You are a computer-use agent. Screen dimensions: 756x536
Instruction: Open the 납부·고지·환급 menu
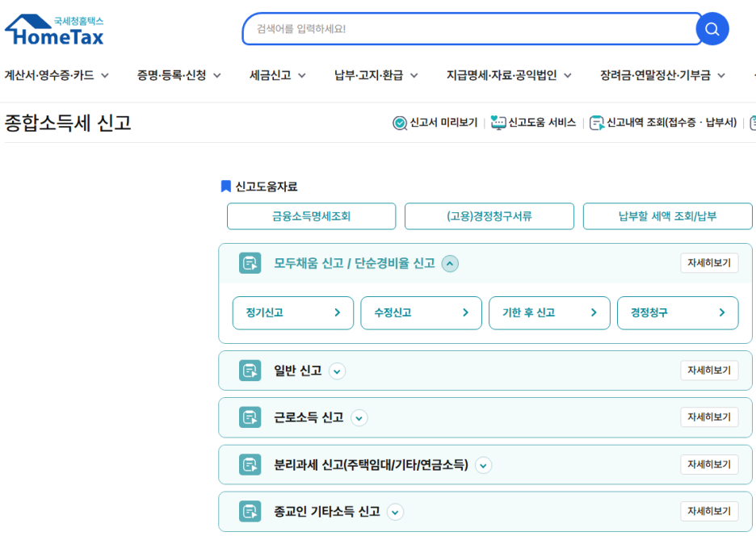click(x=376, y=75)
